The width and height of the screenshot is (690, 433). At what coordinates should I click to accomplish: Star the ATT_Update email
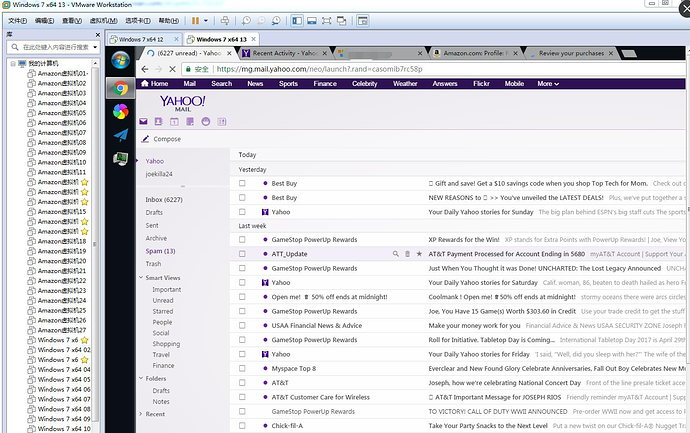tap(419, 254)
